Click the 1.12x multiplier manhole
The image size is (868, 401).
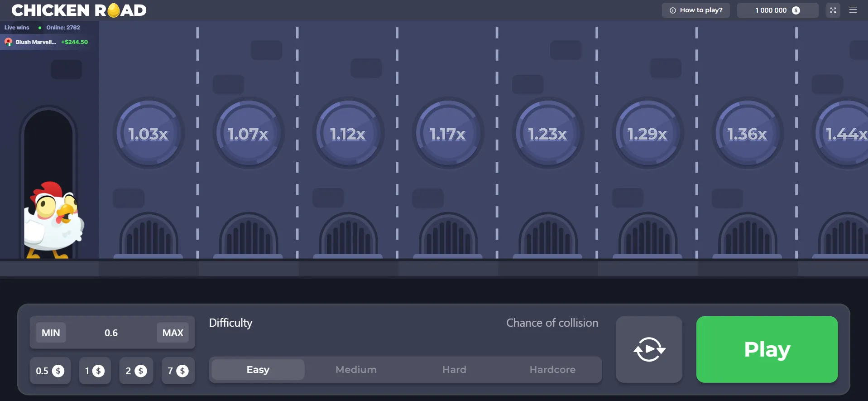[348, 134]
